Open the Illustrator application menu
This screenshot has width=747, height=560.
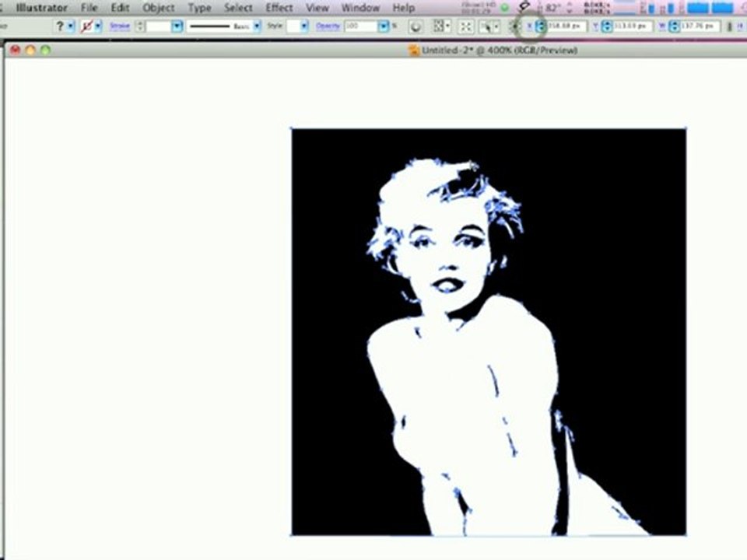click(x=42, y=8)
